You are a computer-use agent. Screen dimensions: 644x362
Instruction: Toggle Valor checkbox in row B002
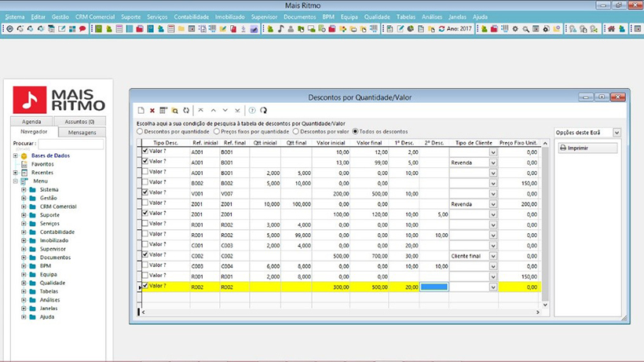[x=145, y=182]
